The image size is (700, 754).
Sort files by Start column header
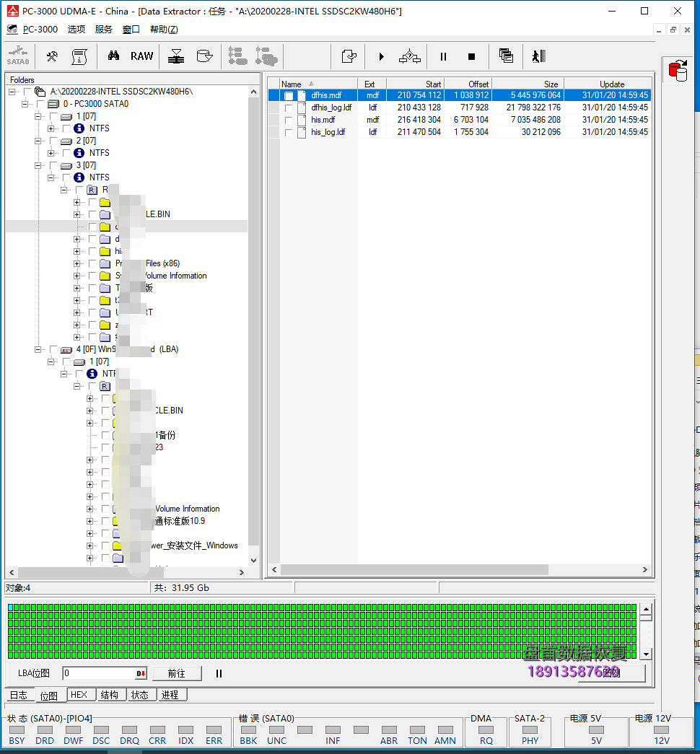click(x=415, y=84)
